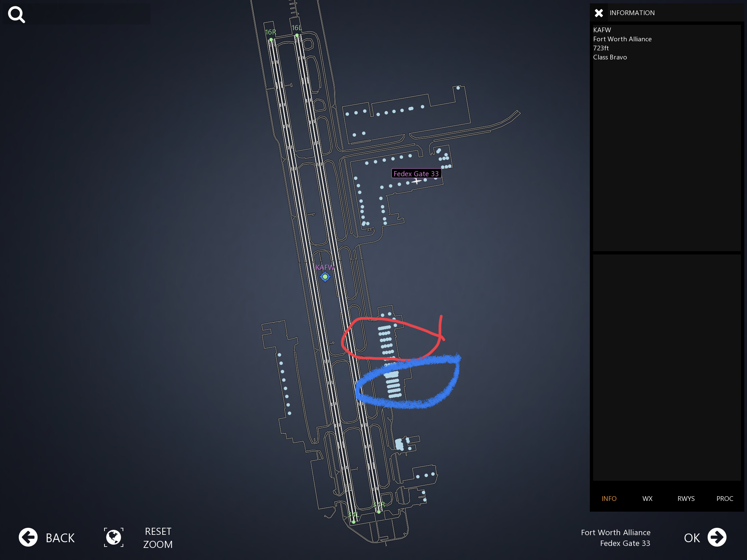Select the INFO tab
Image resolution: width=747 pixels, height=560 pixels.
609,499
